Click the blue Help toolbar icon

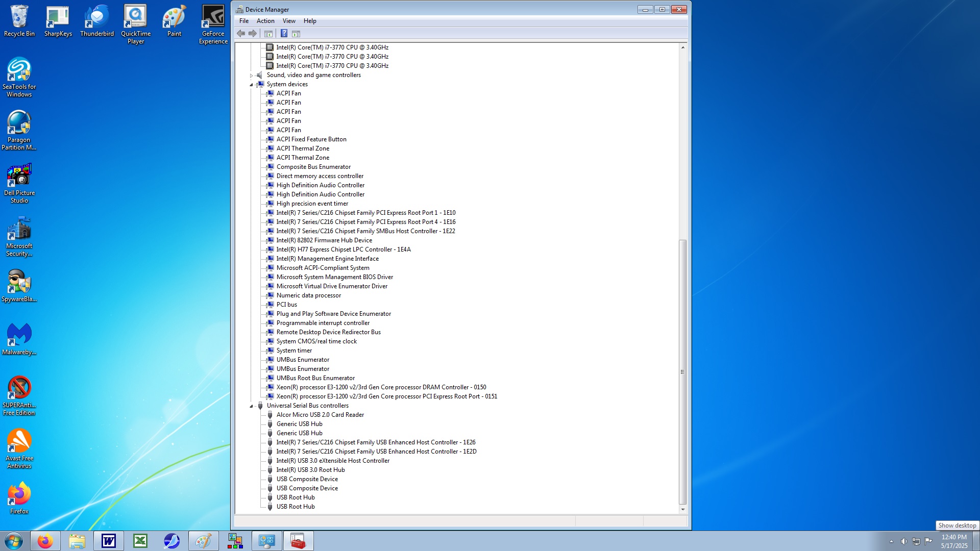pyautogui.click(x=284, y=34)
